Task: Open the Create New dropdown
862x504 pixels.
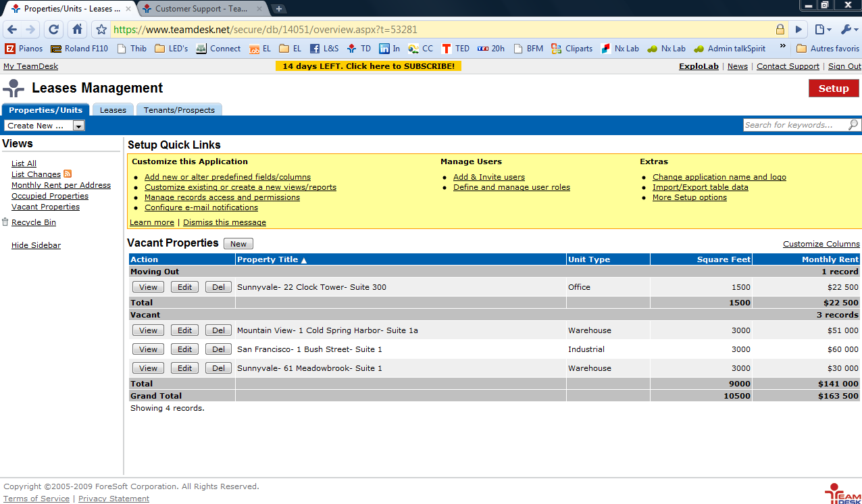Action: coord(78,126)
